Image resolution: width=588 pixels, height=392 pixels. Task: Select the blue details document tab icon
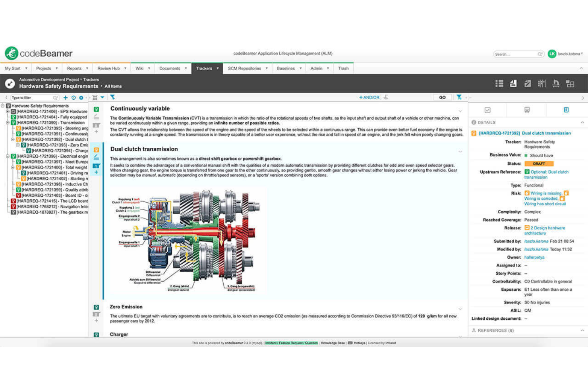click(566, 110)
